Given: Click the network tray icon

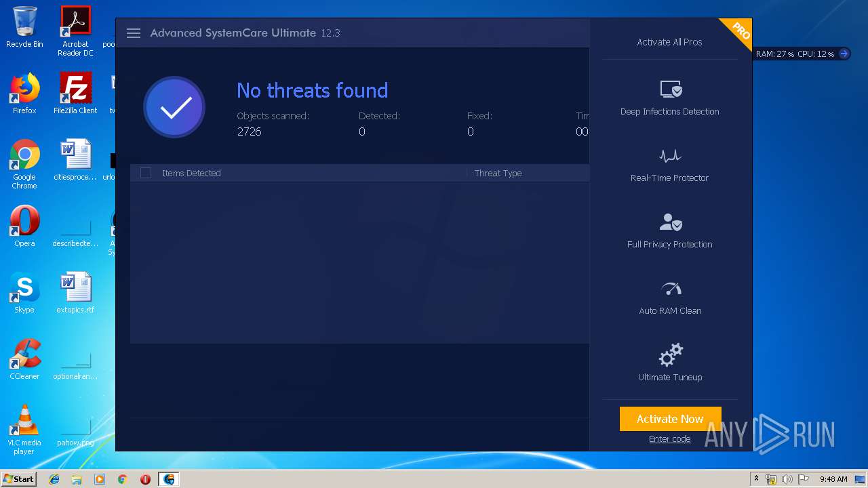Looking at the screenshot, I should coord(771,479).
